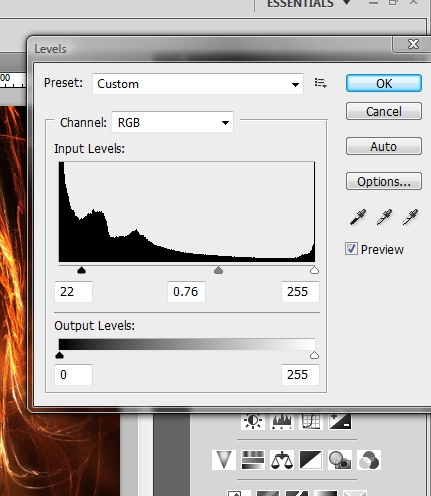431x496 pixels.
Task: Add a Photo Filter adjustment
Action: tap(340, 460)
